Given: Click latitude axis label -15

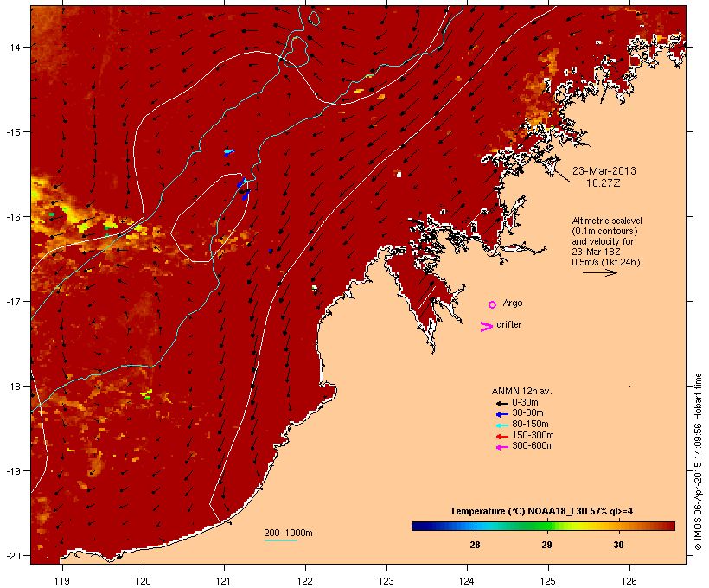Looking at the screenshot, I should [12, 131].
